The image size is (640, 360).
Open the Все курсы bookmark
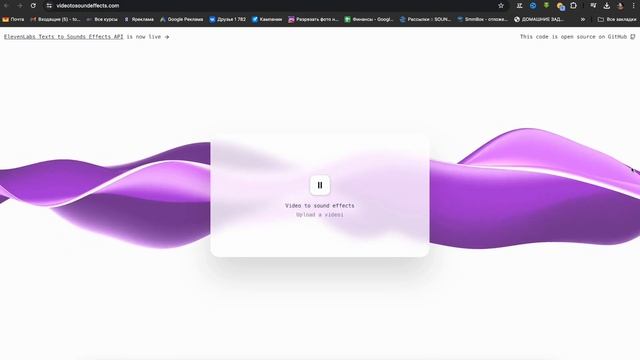click(x=102, y=19)
